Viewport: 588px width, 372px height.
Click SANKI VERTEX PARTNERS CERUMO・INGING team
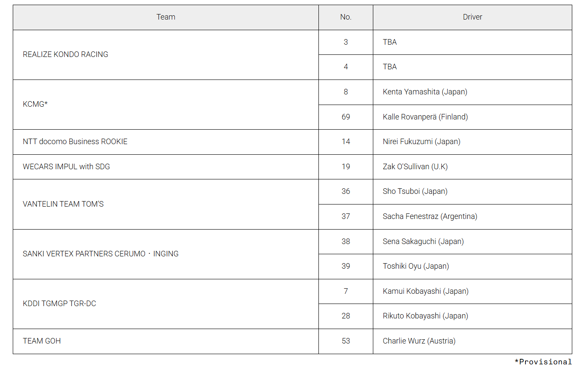coord(101,254)
